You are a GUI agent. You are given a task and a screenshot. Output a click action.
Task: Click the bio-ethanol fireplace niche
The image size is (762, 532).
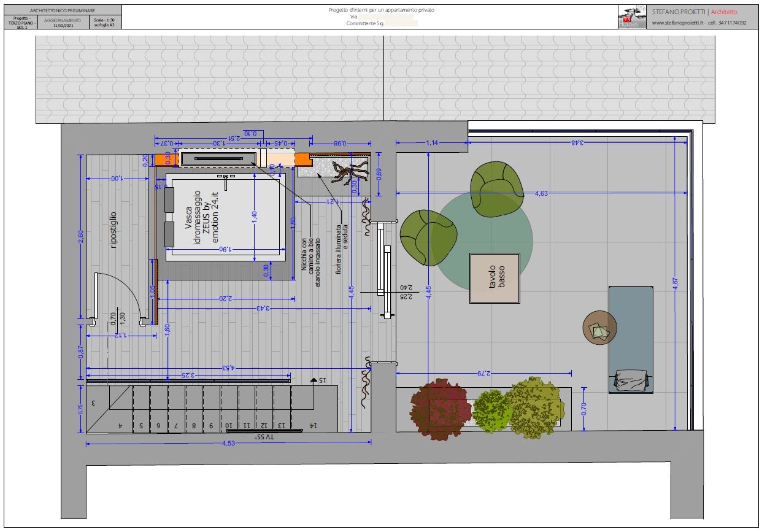[218, 159]
